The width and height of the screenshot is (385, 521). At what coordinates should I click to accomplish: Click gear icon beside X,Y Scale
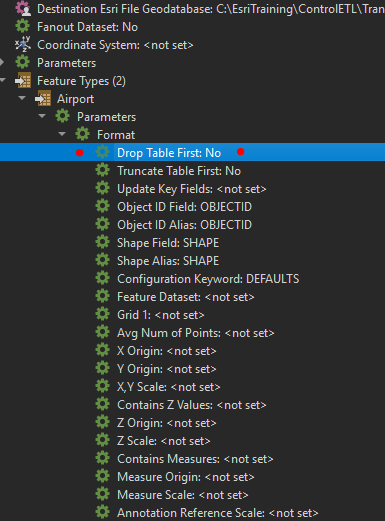pos(103,387)
